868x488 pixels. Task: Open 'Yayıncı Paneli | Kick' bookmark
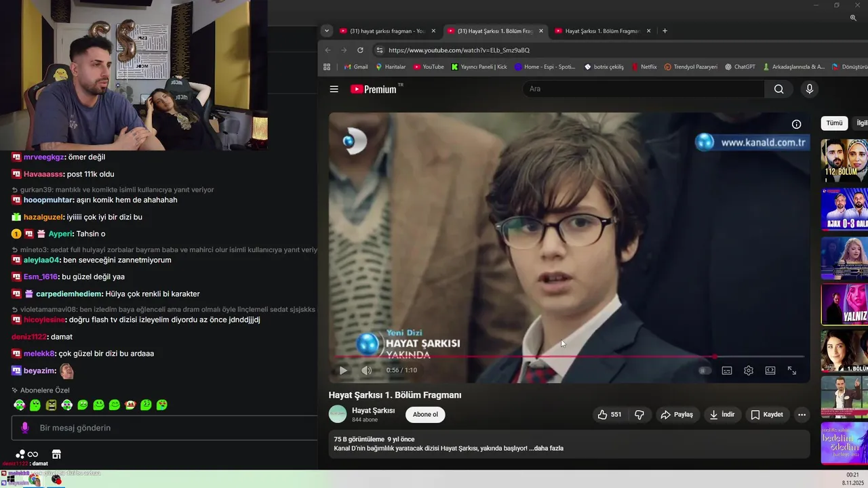[479, 67]
